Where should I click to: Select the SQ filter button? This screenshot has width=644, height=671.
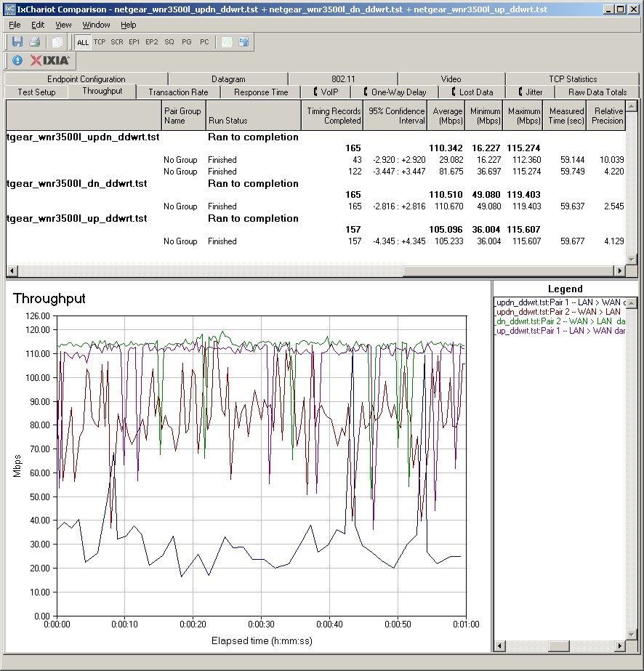tap(169, 42)
